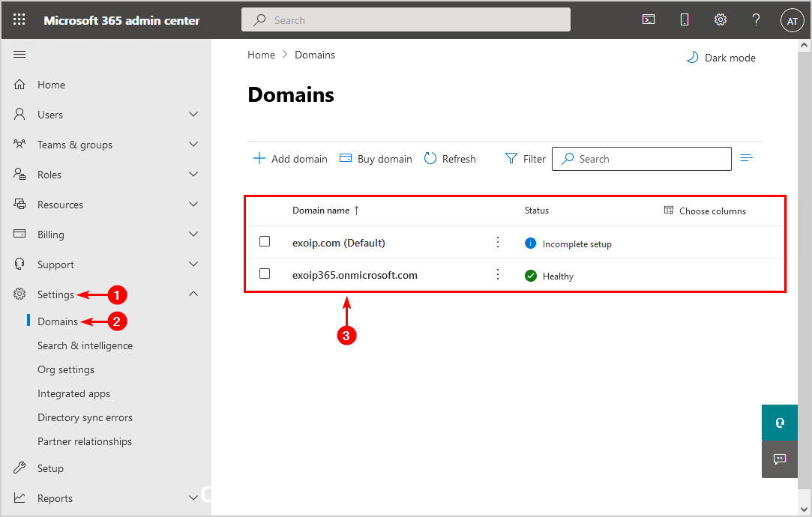Click the Teams & groups icon in the sidebar
The image size is (812, 517).
[19, 145]
